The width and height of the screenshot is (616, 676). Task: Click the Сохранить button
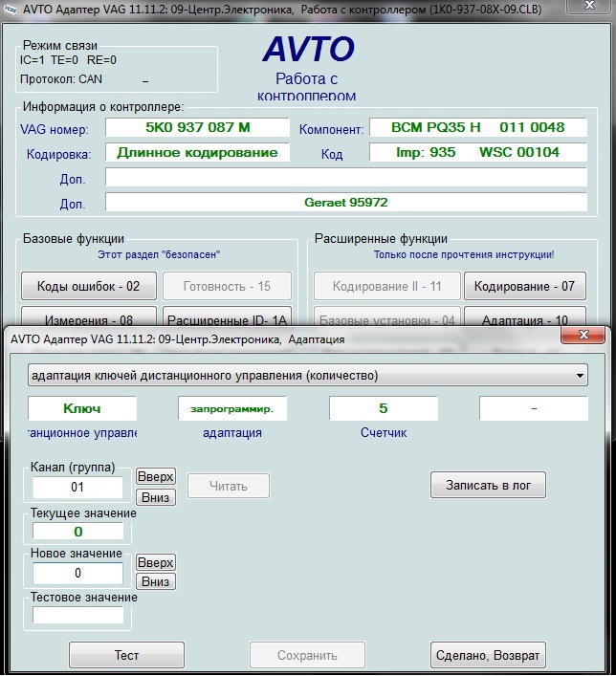click(307, 655)
